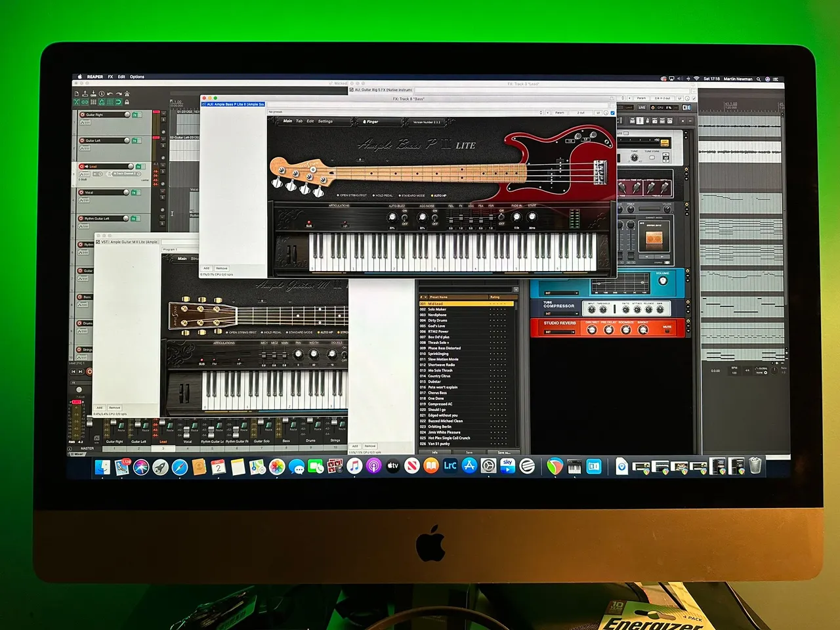Switch to Settings tab in Ample Bass
This screenshot has height=630, width=840.
[325, 121]
